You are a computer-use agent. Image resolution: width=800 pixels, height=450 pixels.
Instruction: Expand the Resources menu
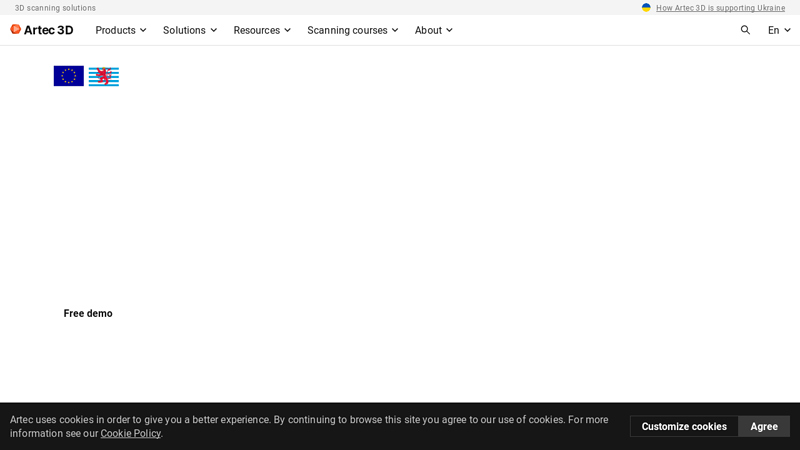pos(262,30)
